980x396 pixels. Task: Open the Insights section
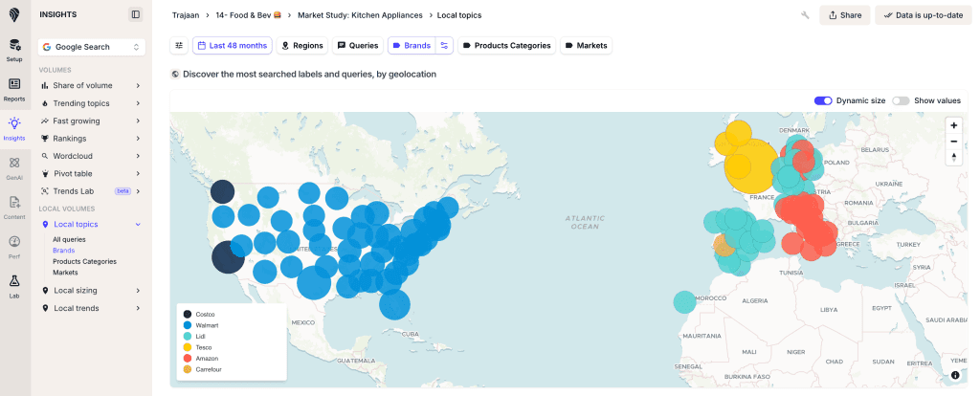(x=14, y=129)
